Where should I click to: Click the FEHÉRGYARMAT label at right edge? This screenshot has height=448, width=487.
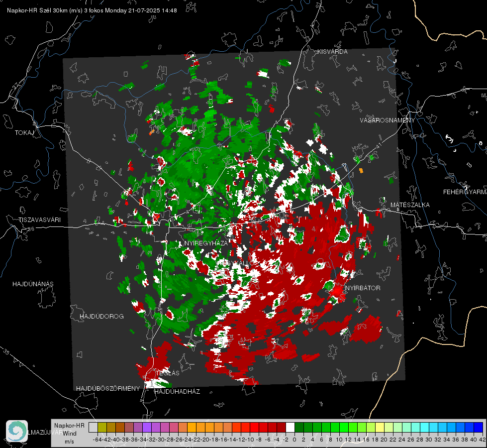point(465,192)
